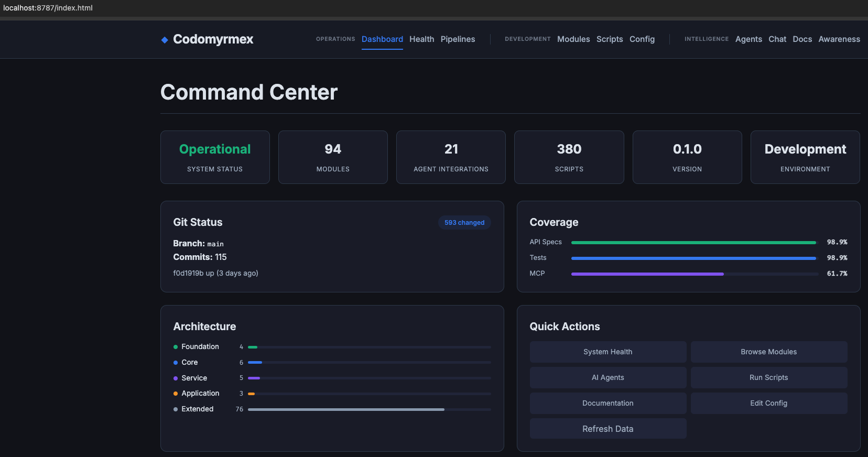This screenshot has width=868, height=457.
Task: Click the purple Service layer dot
Action: [x=176, y=378]
